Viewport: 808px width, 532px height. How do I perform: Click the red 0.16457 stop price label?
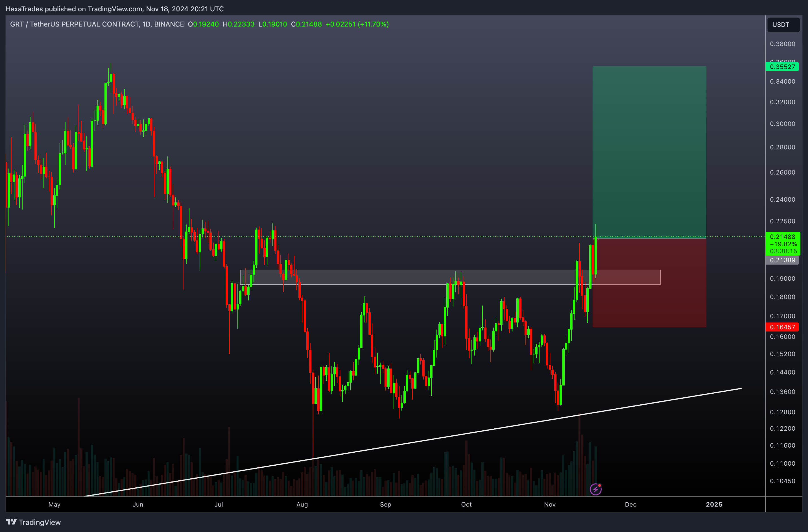782,327
